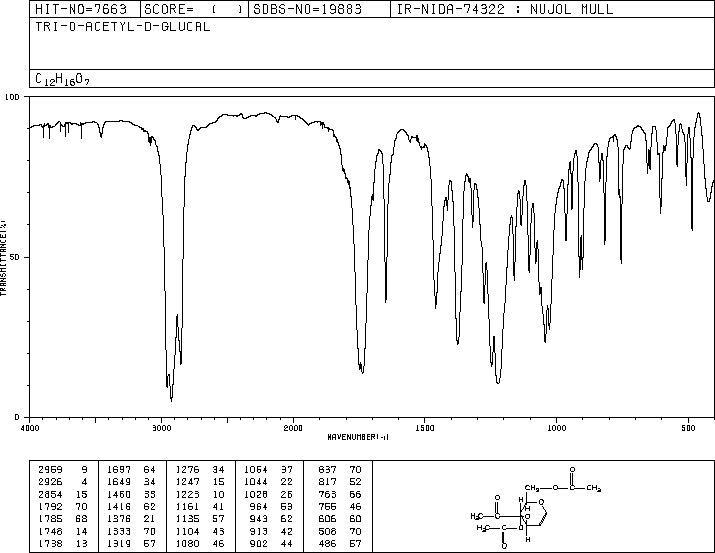
Task: Select peak 1416 in the table
Action: tap(119, 506)
